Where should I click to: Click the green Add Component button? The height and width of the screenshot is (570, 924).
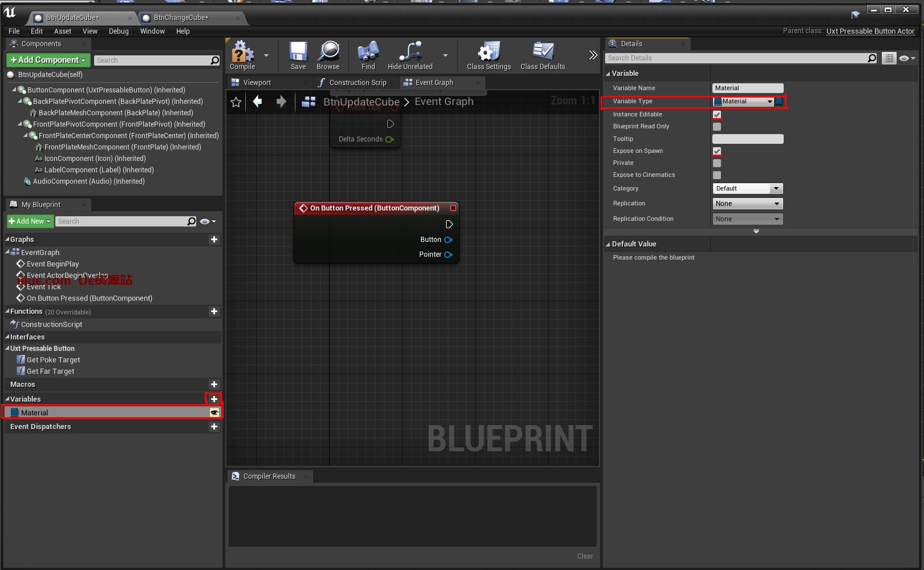coord(48,60)
